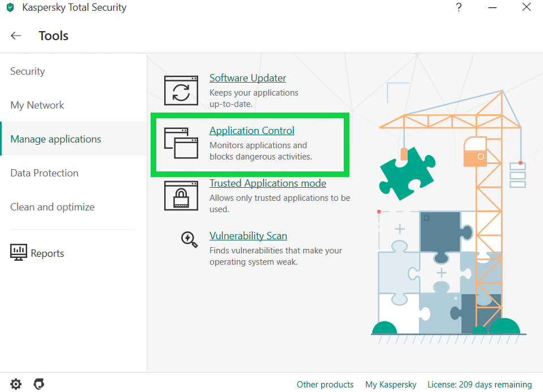Click the Vulnerability Scan magnifier icon
Viewport: 543px width, 392px height.
coord(190,239)
